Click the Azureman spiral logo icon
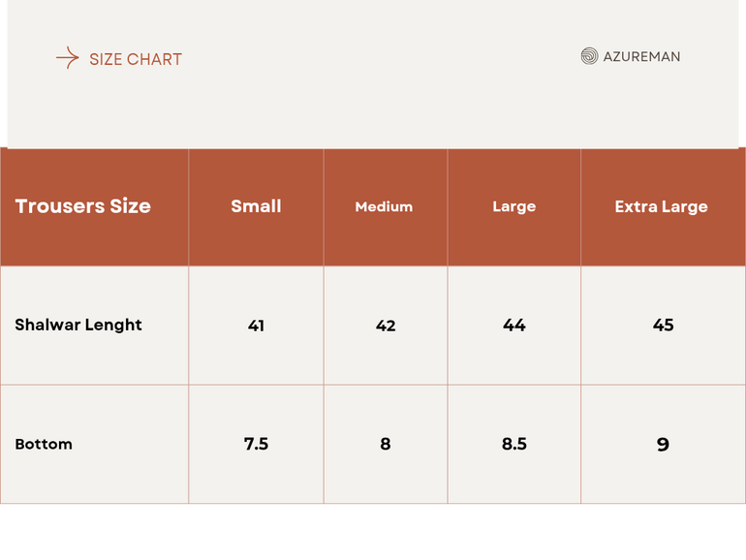 (589, 56)
